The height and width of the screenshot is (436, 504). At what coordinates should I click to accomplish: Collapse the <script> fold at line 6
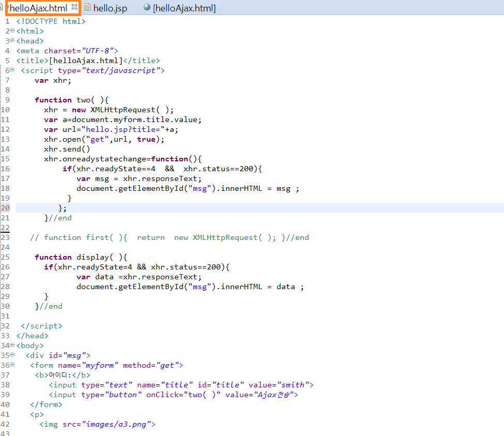click(12, 70)
